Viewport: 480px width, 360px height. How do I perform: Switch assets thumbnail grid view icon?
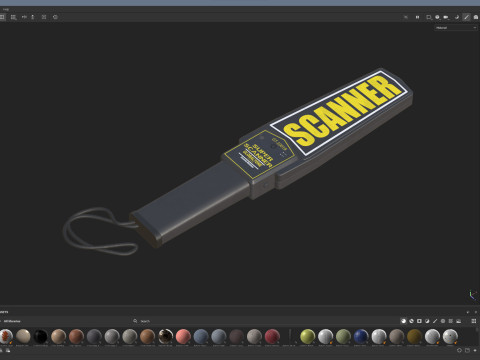474,321
